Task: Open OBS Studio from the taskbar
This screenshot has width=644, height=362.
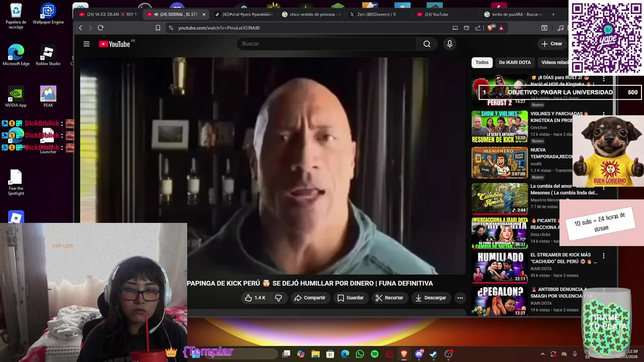Action: (x=448, y=354)
